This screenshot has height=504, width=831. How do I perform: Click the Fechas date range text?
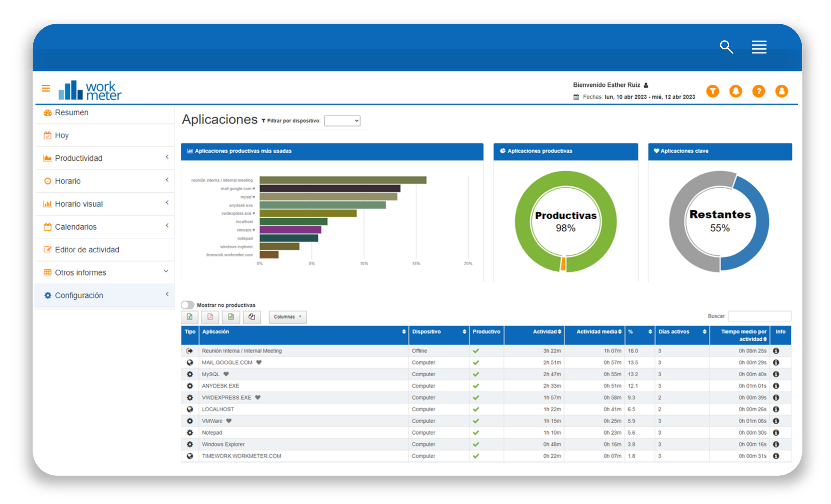[x=650, y=97]
